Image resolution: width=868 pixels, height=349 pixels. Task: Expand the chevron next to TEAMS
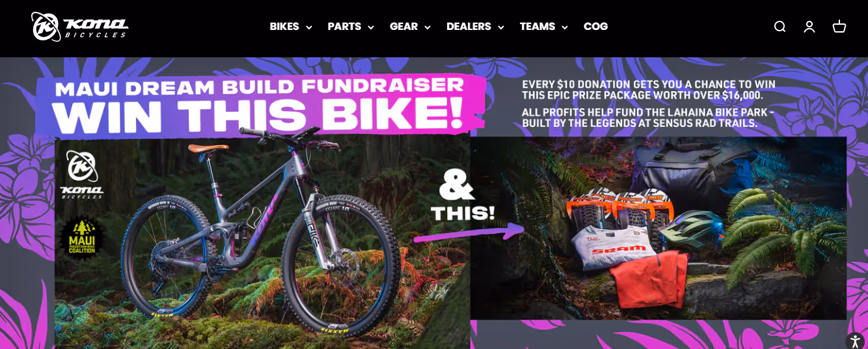tap(564, 27)
